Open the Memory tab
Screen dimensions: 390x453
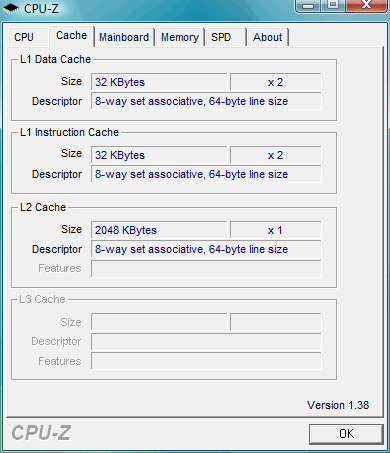click(x=179, y=37)
